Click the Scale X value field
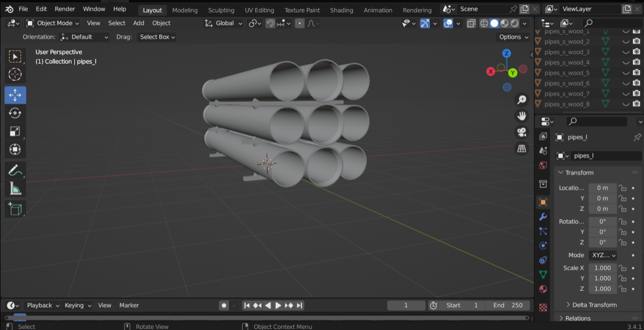Screen dimensions: 644x330 click(x=602, y=268)
